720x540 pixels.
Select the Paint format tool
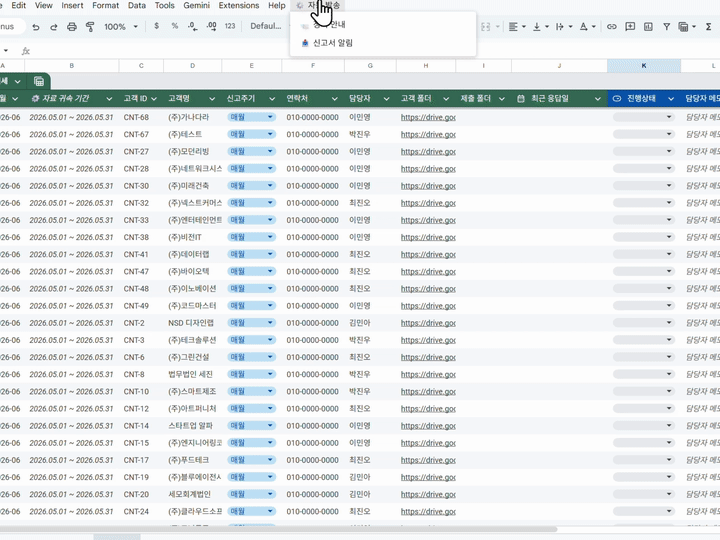pyautogui.click(x=90, y=27)
